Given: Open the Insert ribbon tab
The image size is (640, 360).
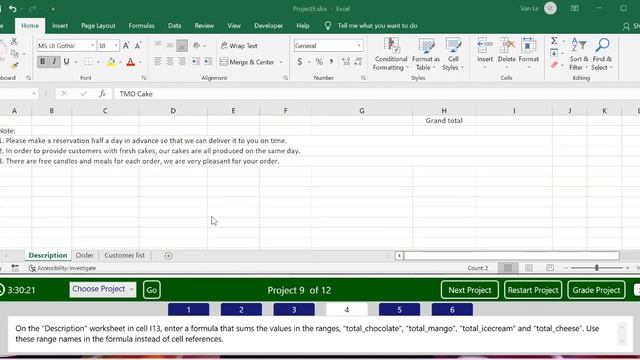Looking at the screenshot, I should pos(60,26).
